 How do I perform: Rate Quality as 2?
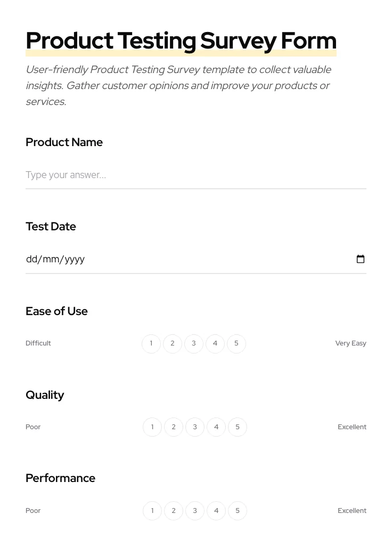(x=173, y=427)
